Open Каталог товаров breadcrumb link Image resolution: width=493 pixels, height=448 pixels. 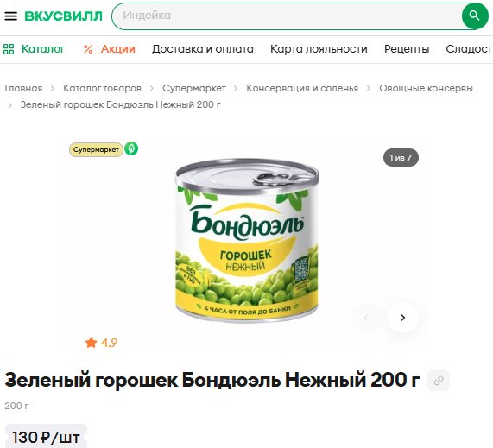coord(102,88)
